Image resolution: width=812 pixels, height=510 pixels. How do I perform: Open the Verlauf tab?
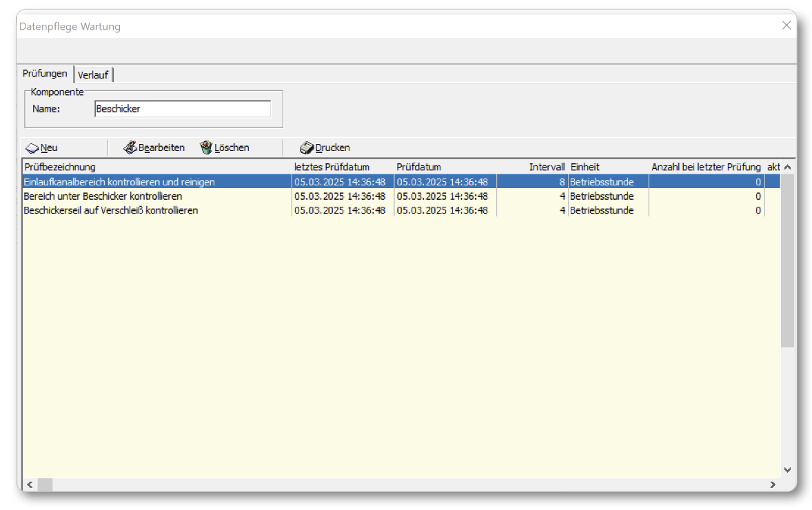click(x=93, y=75)
